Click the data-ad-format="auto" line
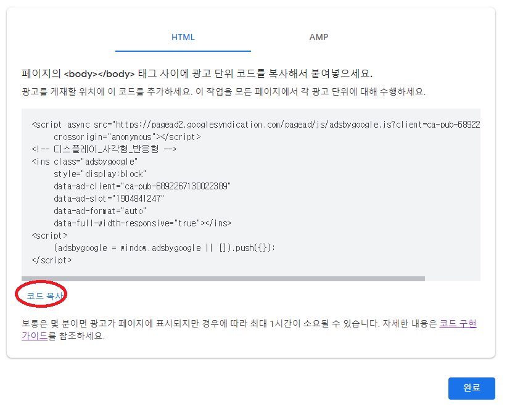The height and width of the screenshot is (420, 515). (100, 211)
